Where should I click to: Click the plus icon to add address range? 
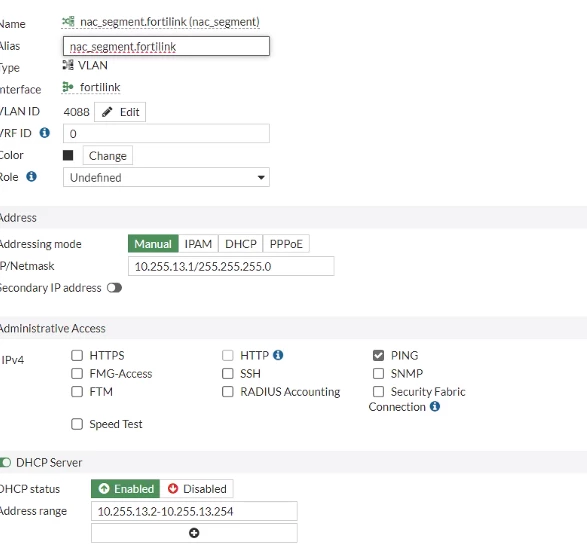click(x=194, y=533)
